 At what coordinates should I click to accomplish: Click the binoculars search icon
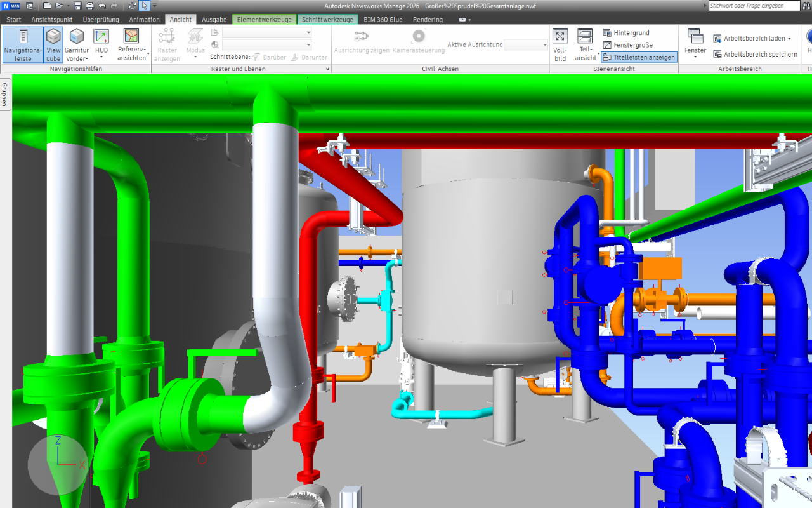pyautogui.click(x=807, y=6)
